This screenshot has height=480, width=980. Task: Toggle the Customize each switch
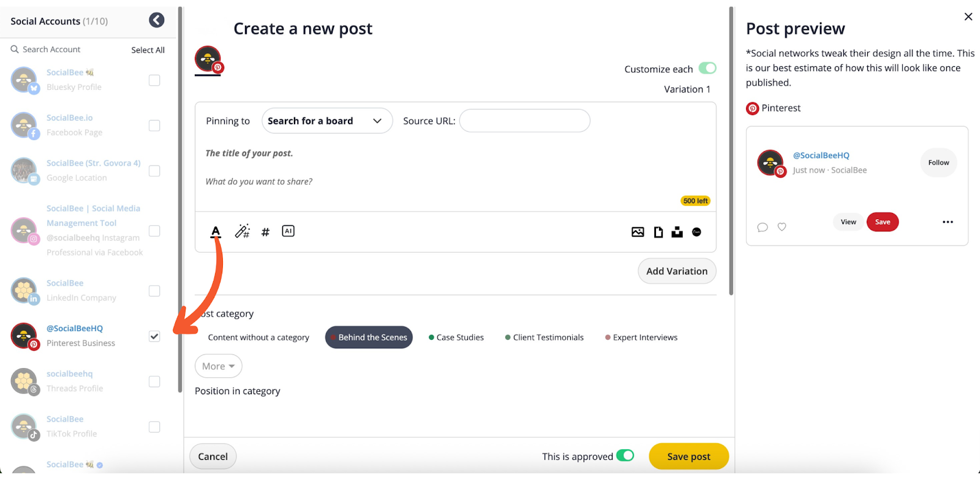[x=707, y=68]
